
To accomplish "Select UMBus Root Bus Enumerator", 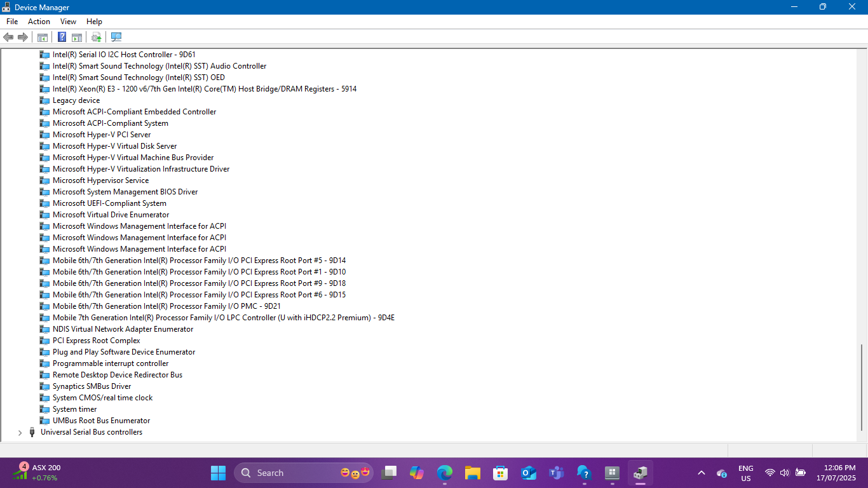I will coord(101,421).
